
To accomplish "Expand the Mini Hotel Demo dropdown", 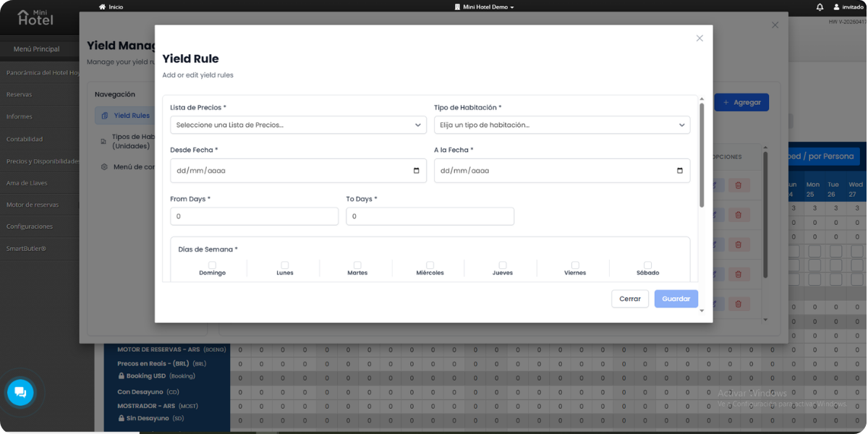I will click(485, 7).
